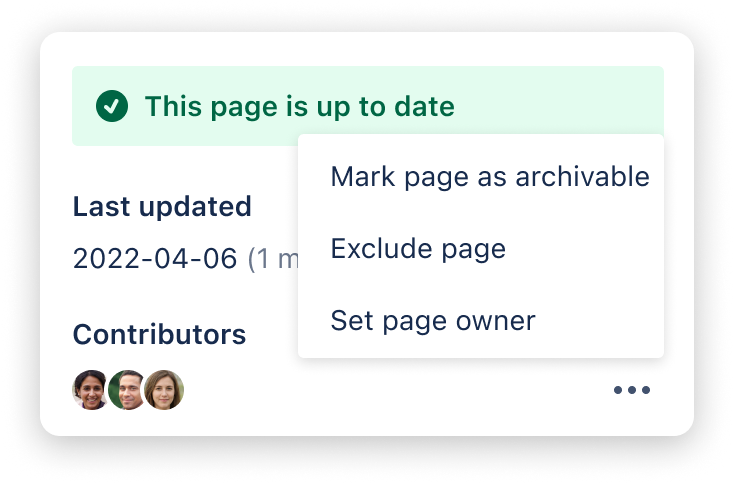
Task: Open the three-dots more actions menu
Action: [x=632, y=390]
